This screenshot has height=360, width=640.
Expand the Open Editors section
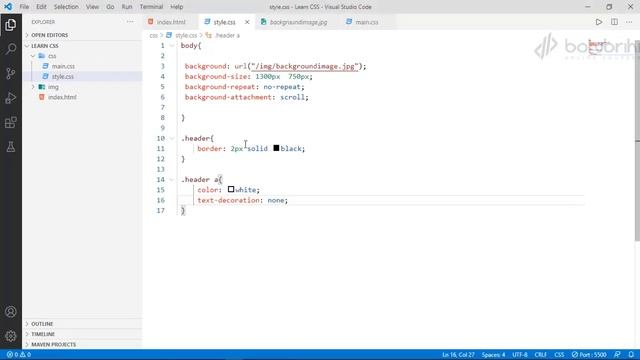82,35
